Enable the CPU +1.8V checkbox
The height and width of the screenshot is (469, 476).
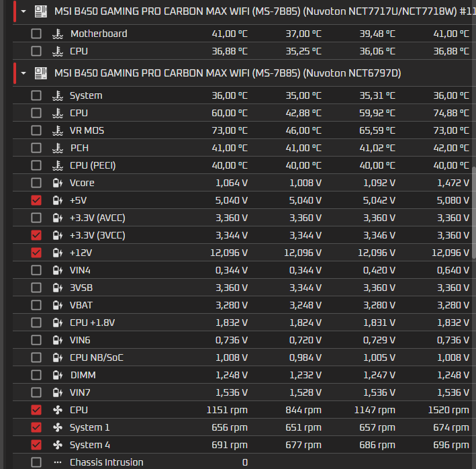click(36, 323)
